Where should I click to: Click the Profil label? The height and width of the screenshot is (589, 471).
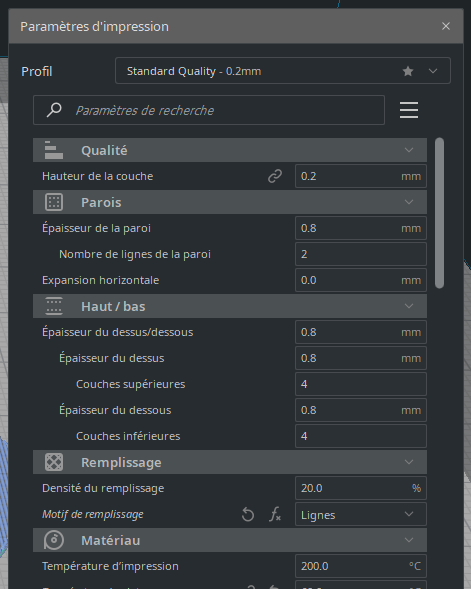coord(37,71)
